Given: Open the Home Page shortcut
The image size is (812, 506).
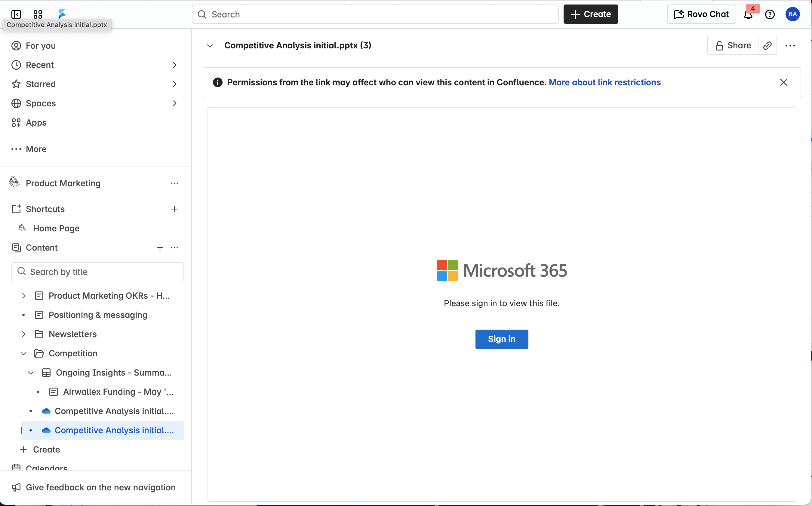Looking at the screenshot, I should coord(56,228).
